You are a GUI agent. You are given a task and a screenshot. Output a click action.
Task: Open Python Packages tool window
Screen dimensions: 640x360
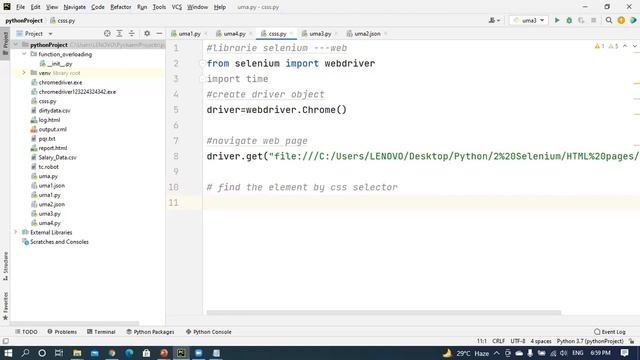150,332
